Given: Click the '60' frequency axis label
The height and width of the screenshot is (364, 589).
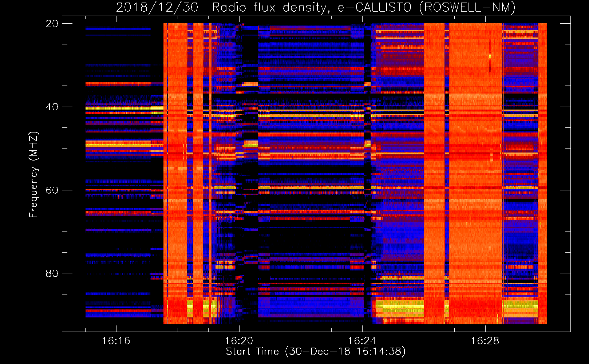Looking at the screenshot, I should (x=52, y=190).
